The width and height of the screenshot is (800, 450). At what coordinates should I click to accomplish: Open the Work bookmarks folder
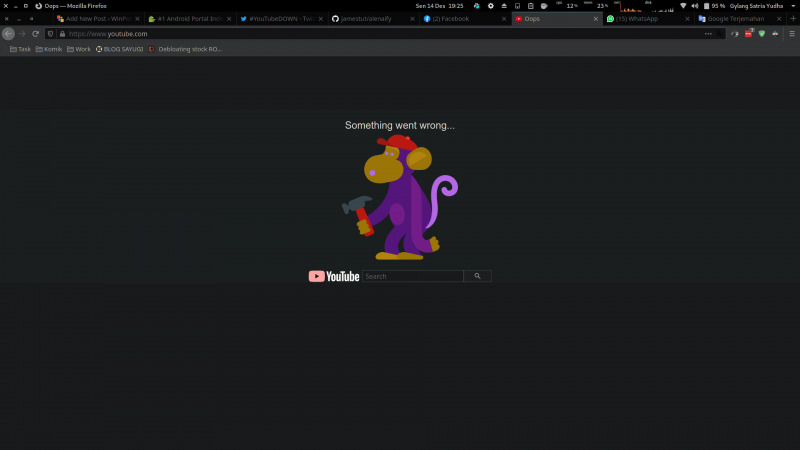click(x=79, y=49)
